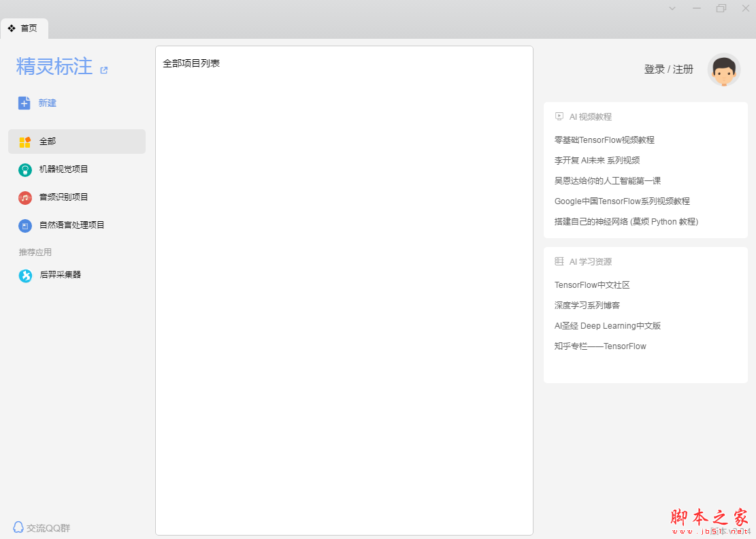Open TensorFlow中文社区 link
This screenshot has height=539, width=756.
point(592,285)
